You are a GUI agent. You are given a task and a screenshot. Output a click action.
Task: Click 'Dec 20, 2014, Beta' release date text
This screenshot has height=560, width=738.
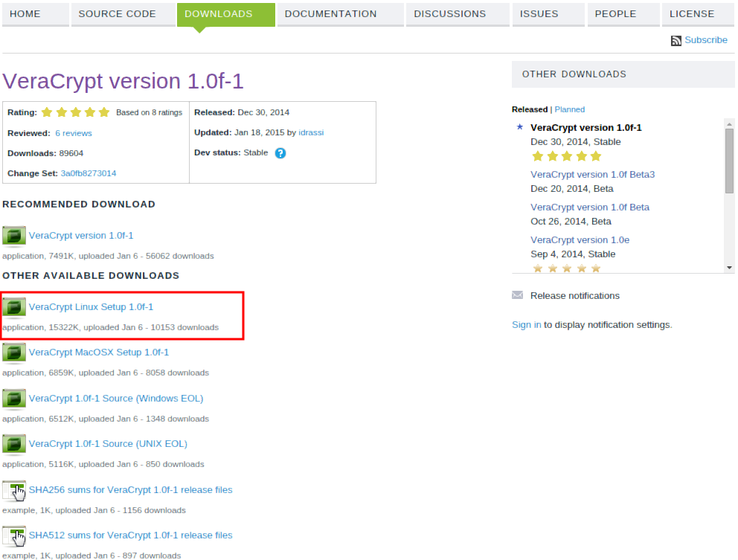click(x=572, y=188)
